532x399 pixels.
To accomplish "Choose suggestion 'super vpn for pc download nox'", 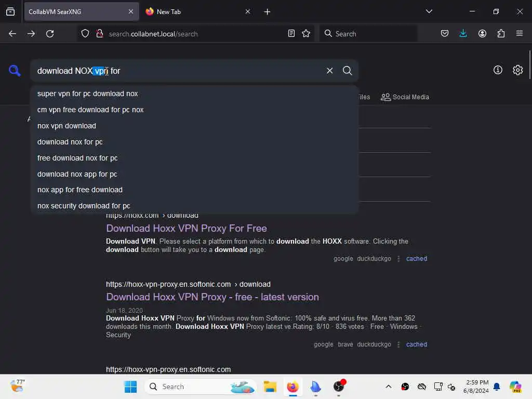I will [x=194, y=94].
